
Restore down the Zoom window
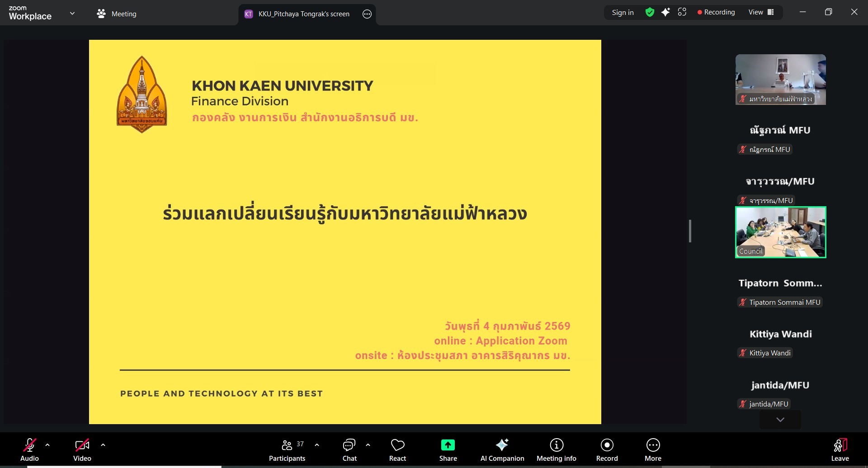[828, 12]
